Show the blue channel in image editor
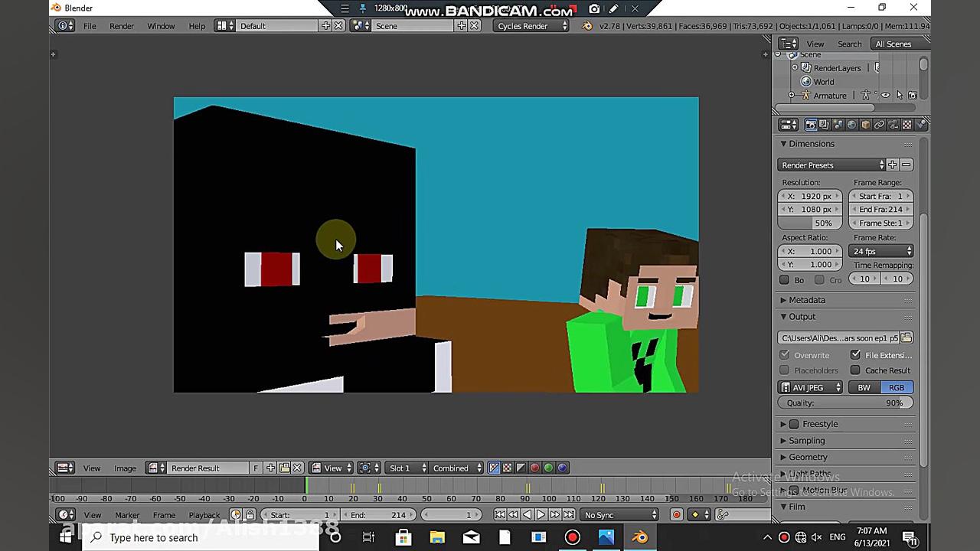 pos(562,468)
